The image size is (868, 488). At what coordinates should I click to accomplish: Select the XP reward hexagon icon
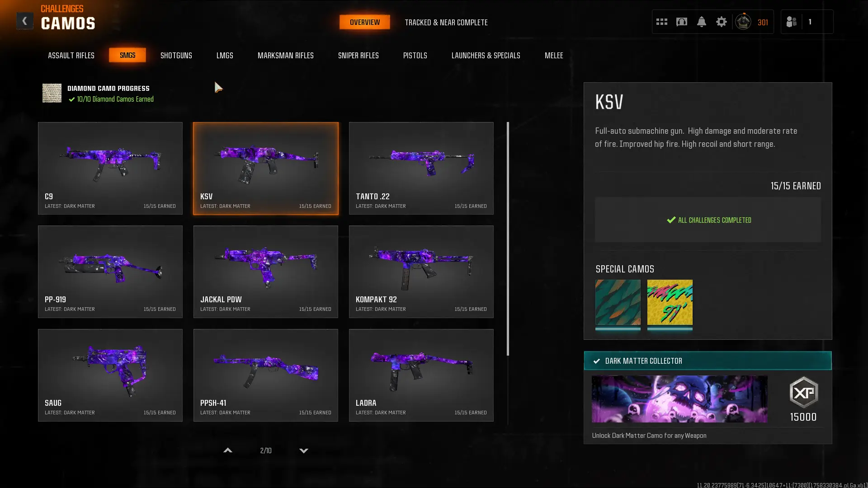(803, 392)
